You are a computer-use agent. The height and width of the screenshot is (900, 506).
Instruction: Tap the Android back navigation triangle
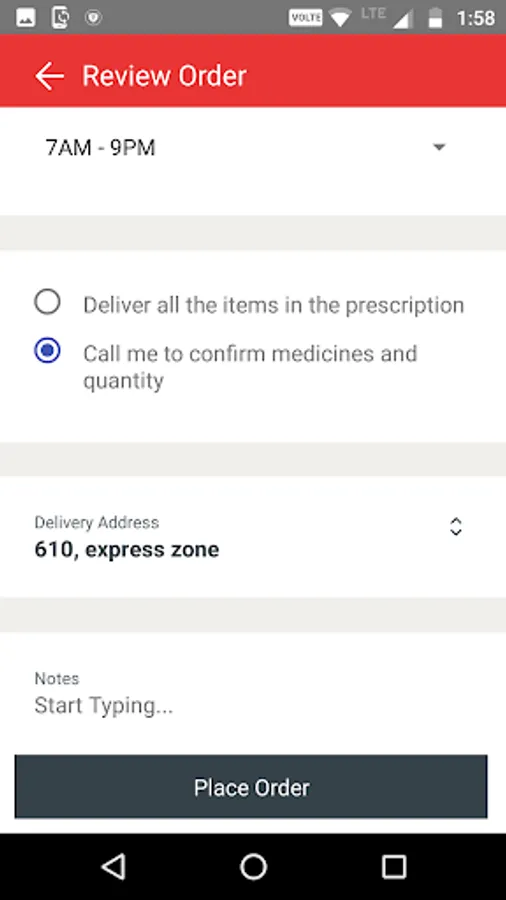(x=113, y=866)
